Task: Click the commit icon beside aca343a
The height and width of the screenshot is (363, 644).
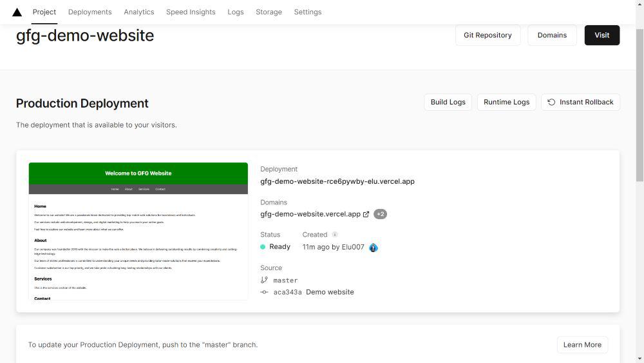Action: pos(264,292)
